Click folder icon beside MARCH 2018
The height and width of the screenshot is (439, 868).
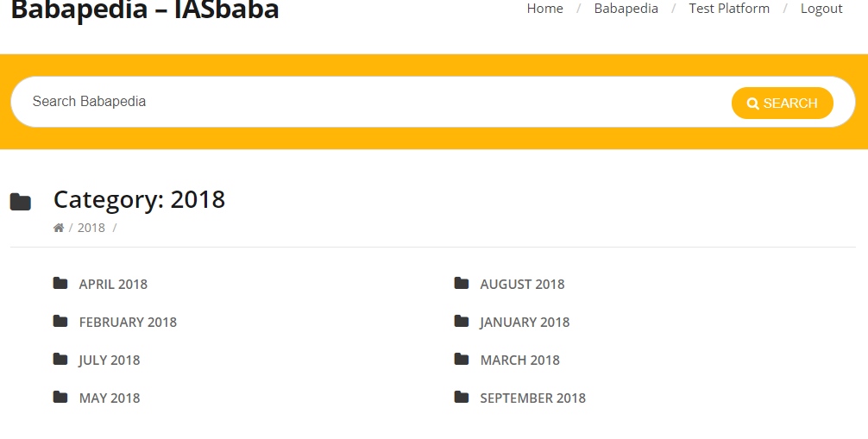click(x=462, y=360)
